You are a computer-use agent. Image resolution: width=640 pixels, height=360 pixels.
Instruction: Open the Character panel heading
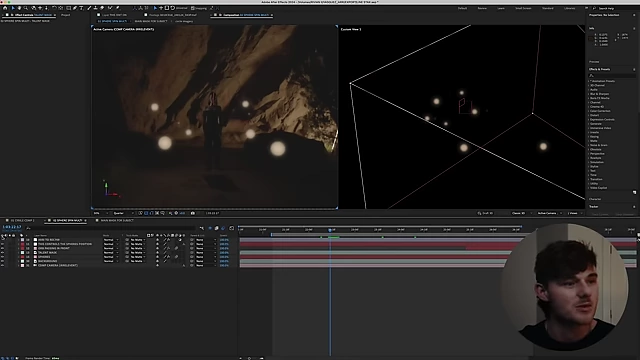click(595, 199)
